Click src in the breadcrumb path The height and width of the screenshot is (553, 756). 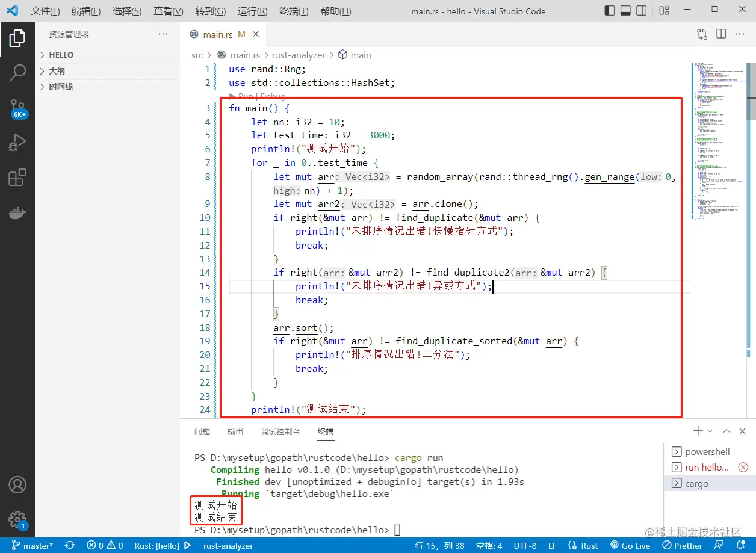197,55
